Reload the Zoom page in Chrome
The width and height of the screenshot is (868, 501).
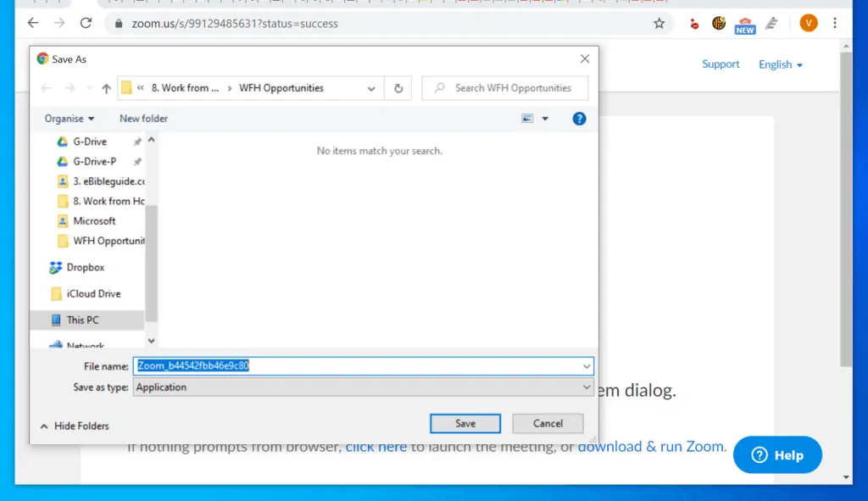click(86, 23)
